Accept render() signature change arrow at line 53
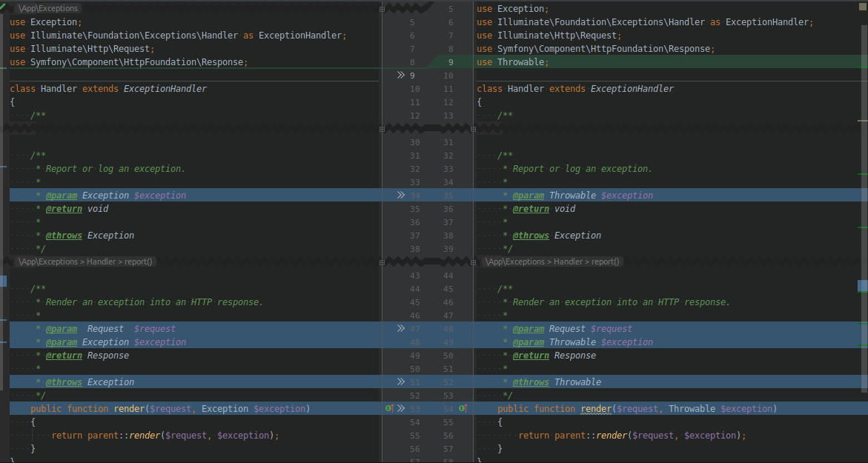 click(x=401, y=408)
